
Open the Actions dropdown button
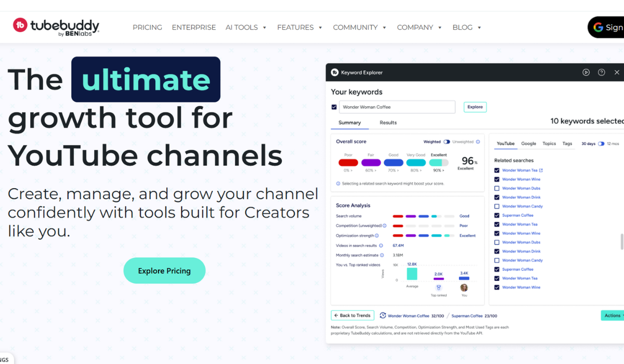click(x=613, y=316)
